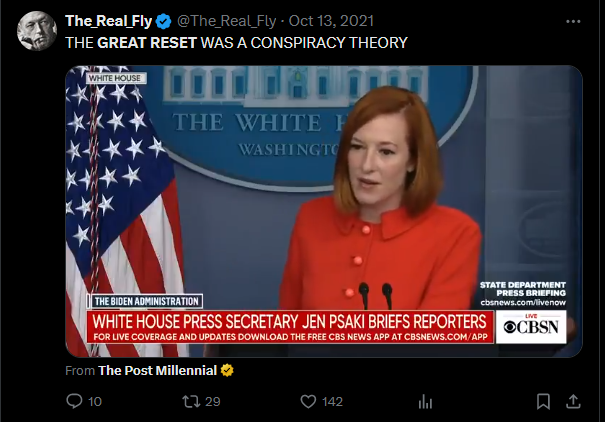Click the The_Real_Fly display name

(x=109, y=21)
